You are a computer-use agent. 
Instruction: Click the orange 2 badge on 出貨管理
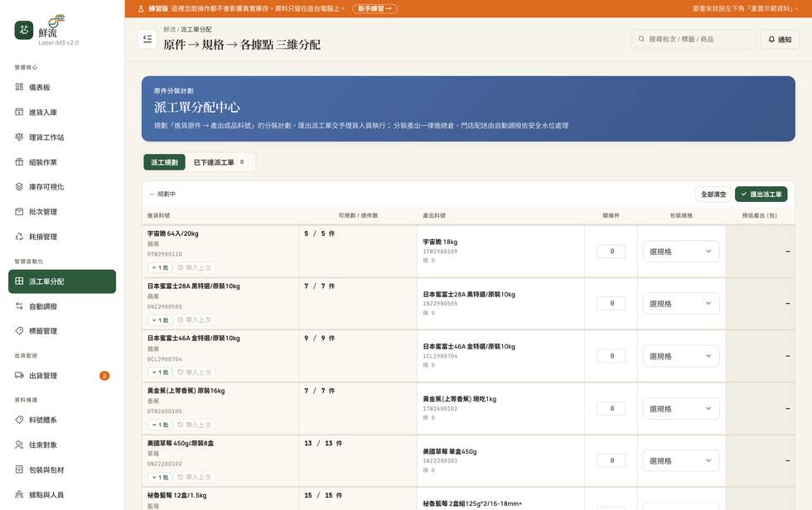[x=104, y=376]
